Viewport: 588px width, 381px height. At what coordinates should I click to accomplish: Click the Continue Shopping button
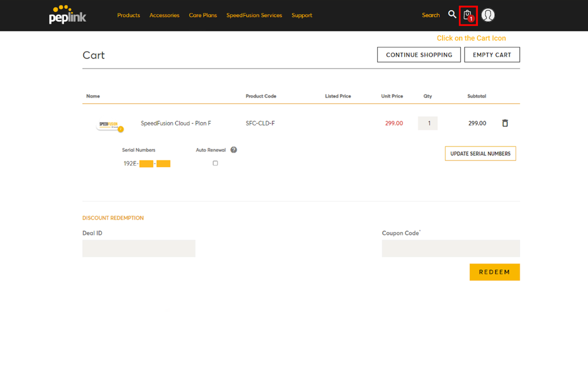[x=419, y=55]
